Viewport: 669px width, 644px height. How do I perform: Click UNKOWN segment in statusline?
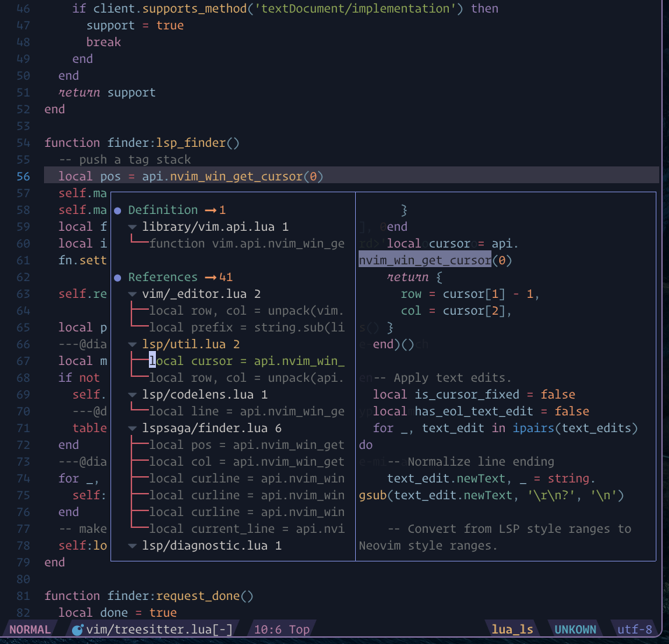pyautogui.click(x=575, y=629)
